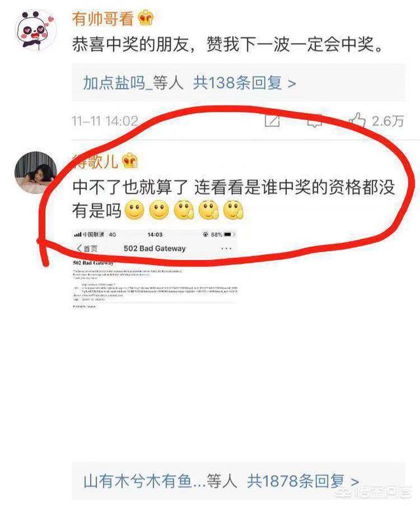Tap the comment bubble icon
Viewport: 420px width, 506px height.
pyautogui.click(x=314, y=121)
